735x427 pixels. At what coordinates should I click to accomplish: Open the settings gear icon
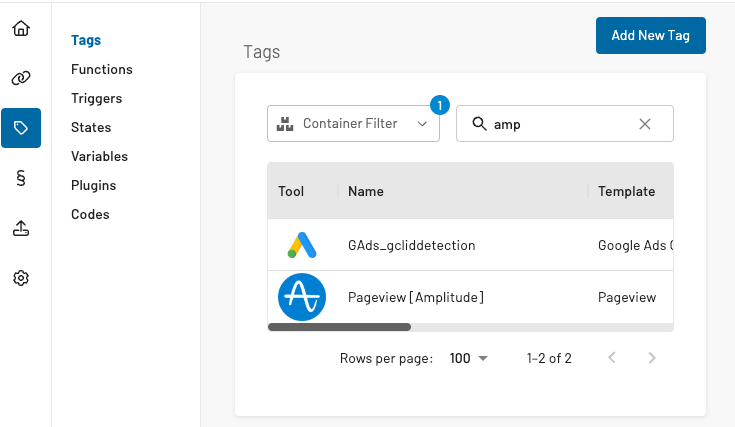click(21, 278)
